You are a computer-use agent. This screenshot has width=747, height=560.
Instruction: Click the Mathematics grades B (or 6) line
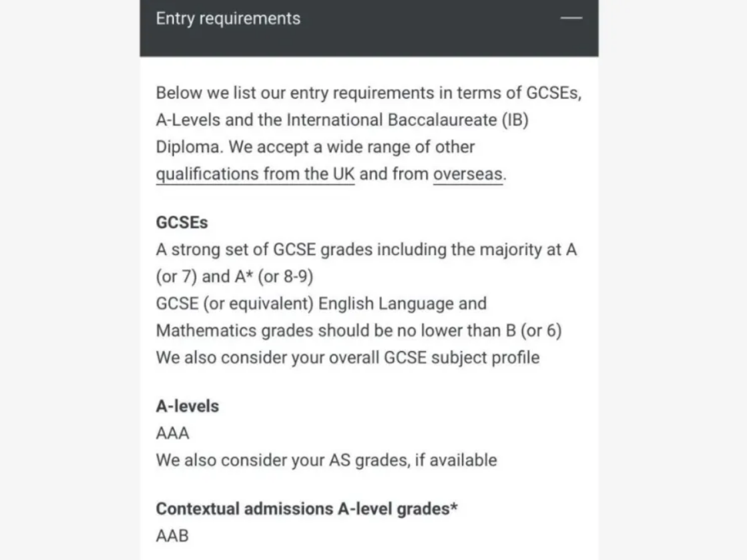[x=358, y=331]
